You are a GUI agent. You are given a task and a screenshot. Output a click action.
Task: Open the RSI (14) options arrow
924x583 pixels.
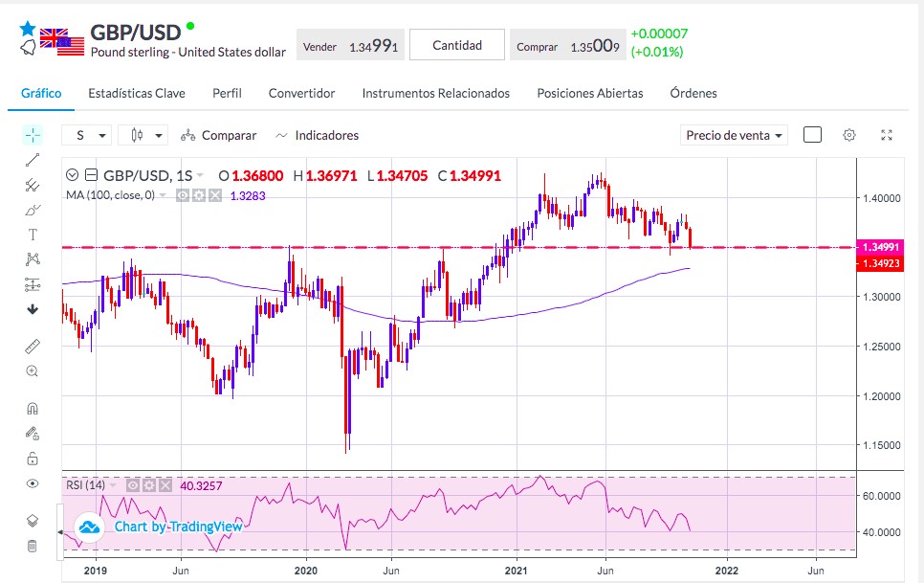coord(113,485)
